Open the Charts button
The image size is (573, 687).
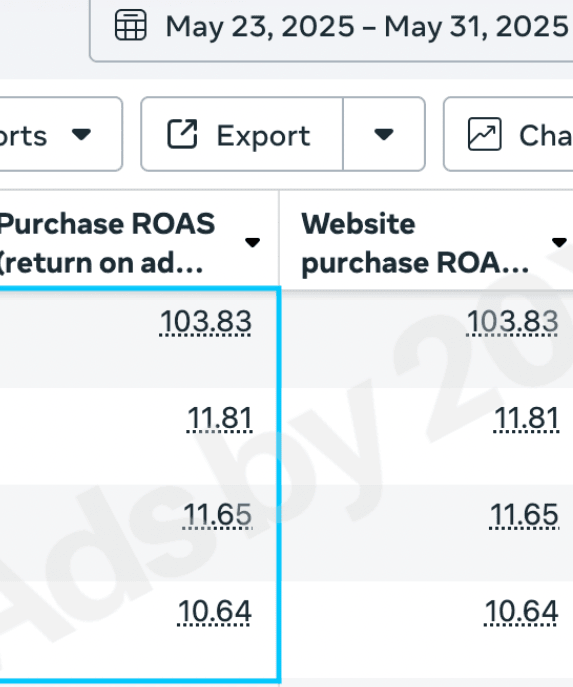(509, 134)
